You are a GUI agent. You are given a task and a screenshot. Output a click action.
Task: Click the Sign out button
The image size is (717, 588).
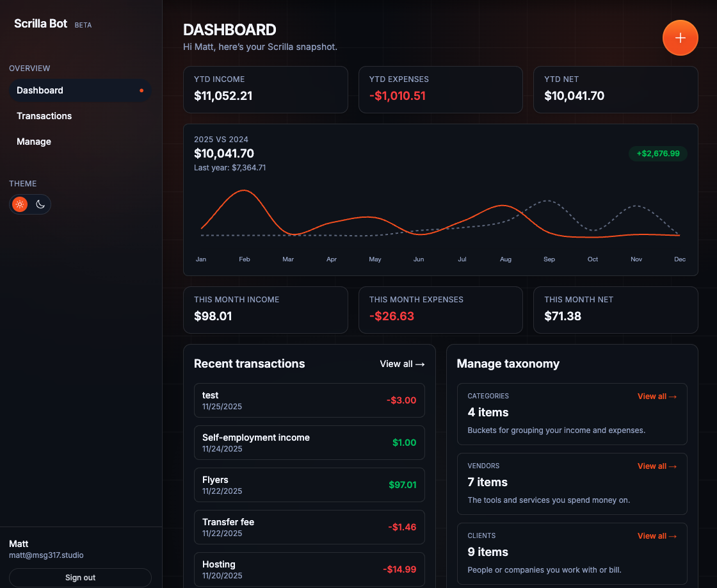coord(80,577)
